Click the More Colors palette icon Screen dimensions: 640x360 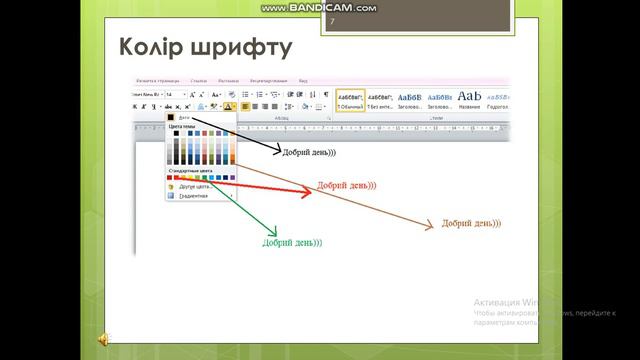click(171, 187)
